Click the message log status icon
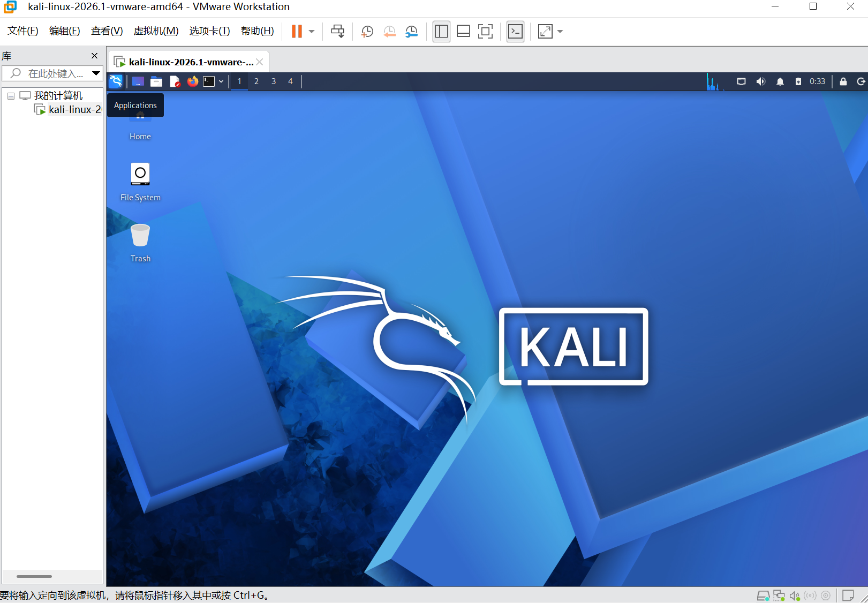The height and width of the screenshot is (603, 868). [848, 596]
